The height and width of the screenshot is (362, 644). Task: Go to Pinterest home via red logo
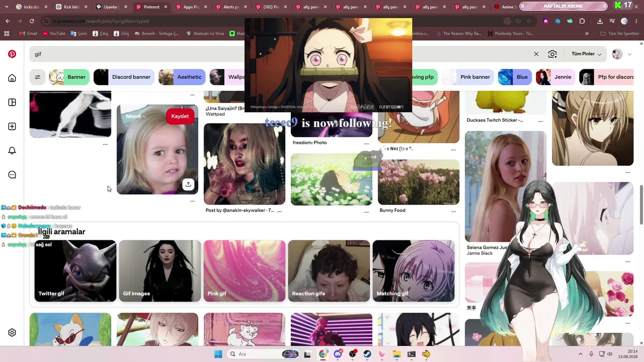[12, 54]
